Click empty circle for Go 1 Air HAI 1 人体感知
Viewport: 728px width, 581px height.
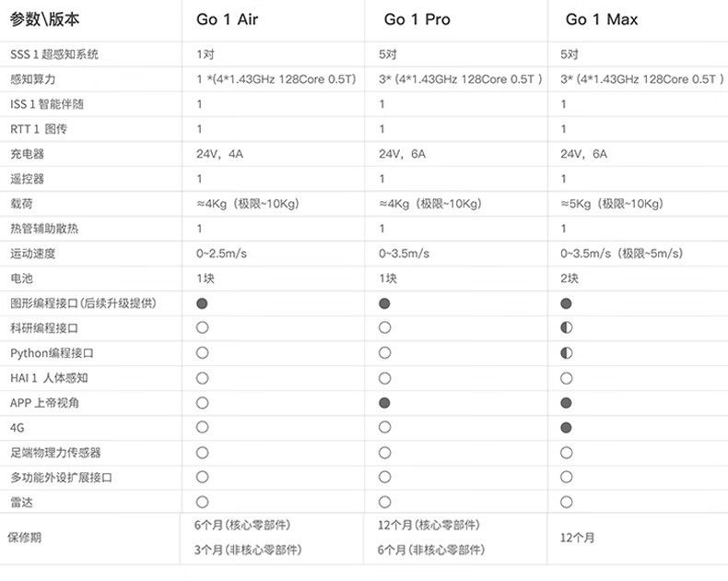pyautogui.click(x=202, y=378)
